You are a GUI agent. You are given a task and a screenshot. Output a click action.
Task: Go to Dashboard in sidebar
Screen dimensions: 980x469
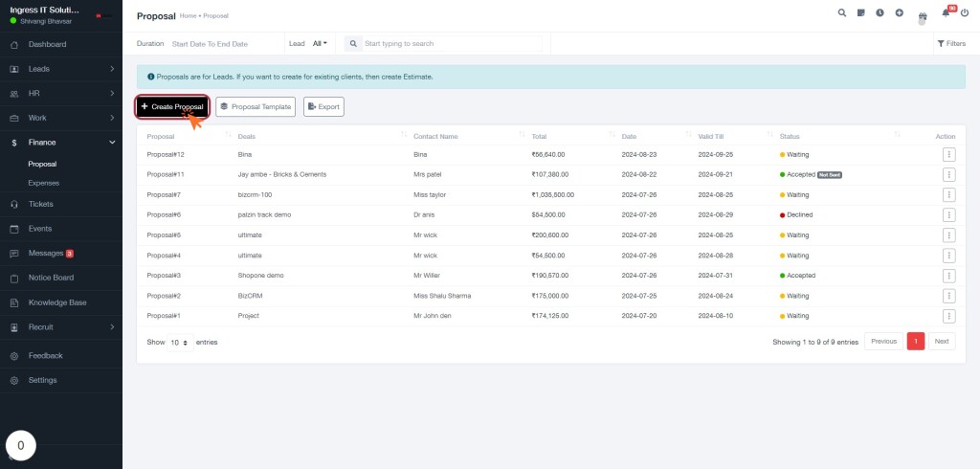pyautogui.click(x=47, y=44)
